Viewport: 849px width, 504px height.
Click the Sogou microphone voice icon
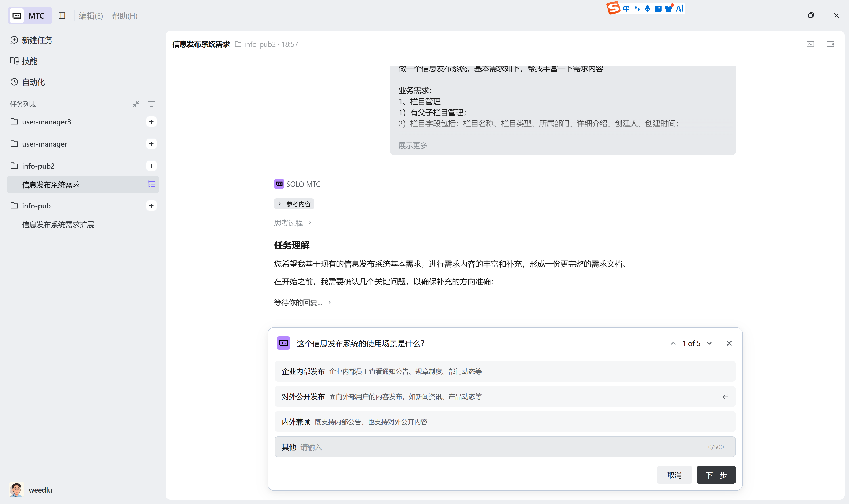click(648, 9)
